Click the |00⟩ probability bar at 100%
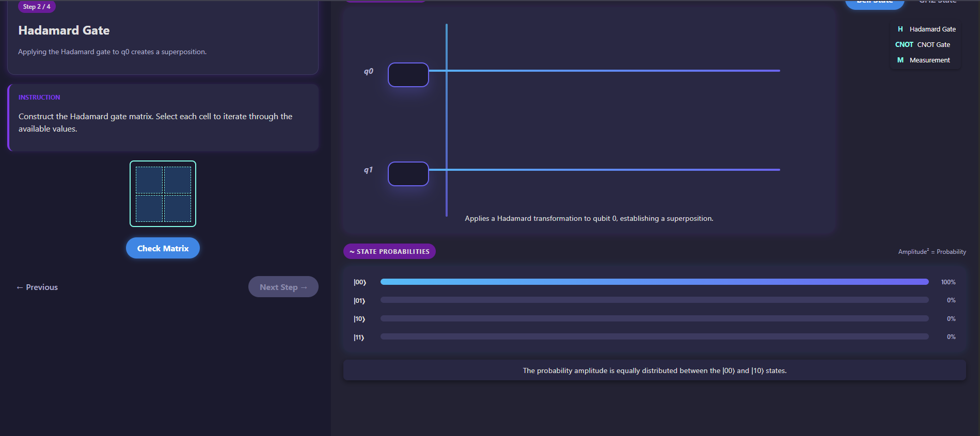Screen dimensions: 980x436 tap(654, 282)
